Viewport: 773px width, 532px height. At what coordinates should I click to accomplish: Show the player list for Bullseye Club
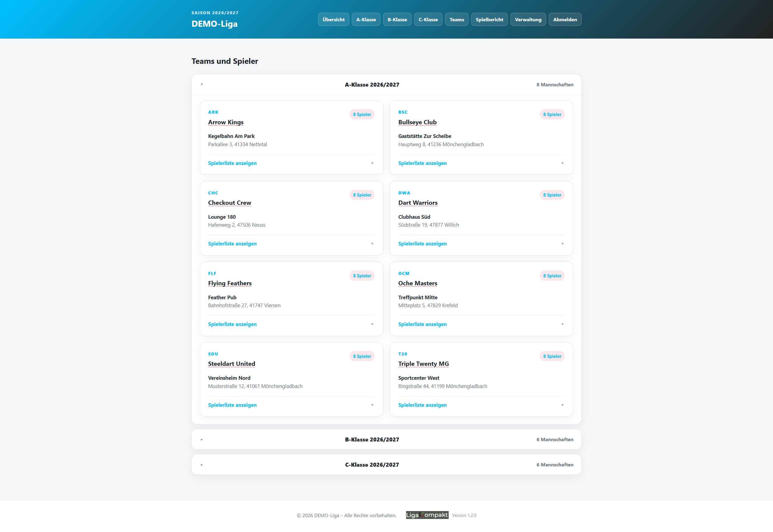481,163
